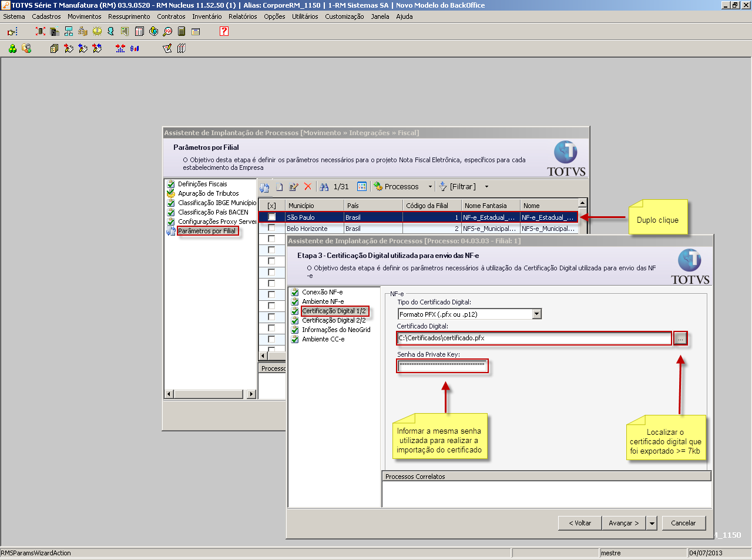Open the Sistema menu
This screenshot has width=752, height=560.
[14, 16]
